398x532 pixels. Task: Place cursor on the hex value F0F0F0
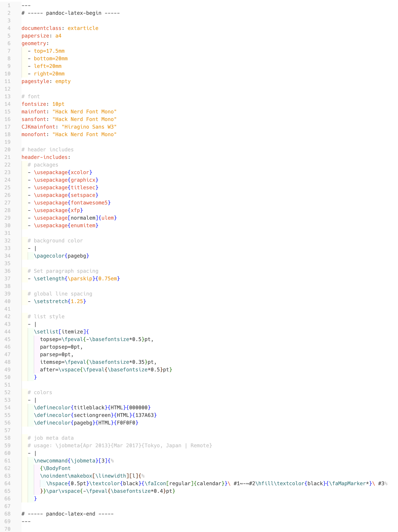126,423
